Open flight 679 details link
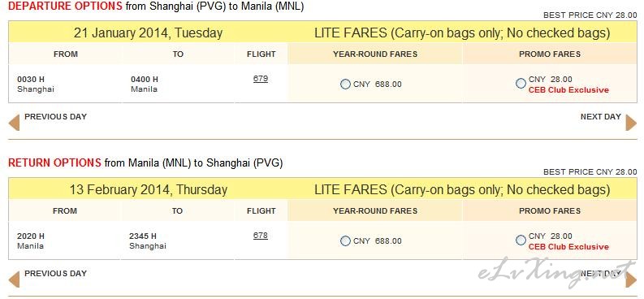 [261, 79]
